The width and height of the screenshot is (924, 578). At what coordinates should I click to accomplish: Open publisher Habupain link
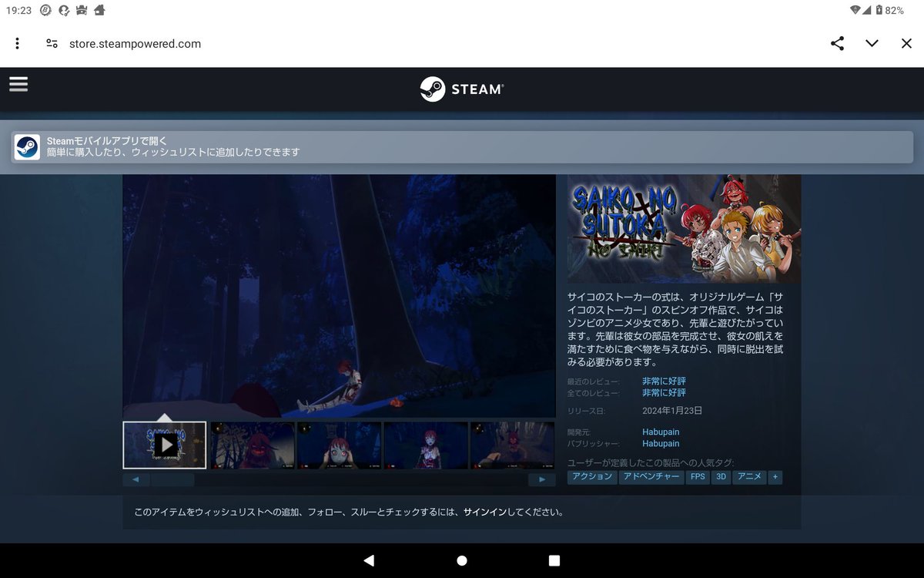(x=661, y=444)
